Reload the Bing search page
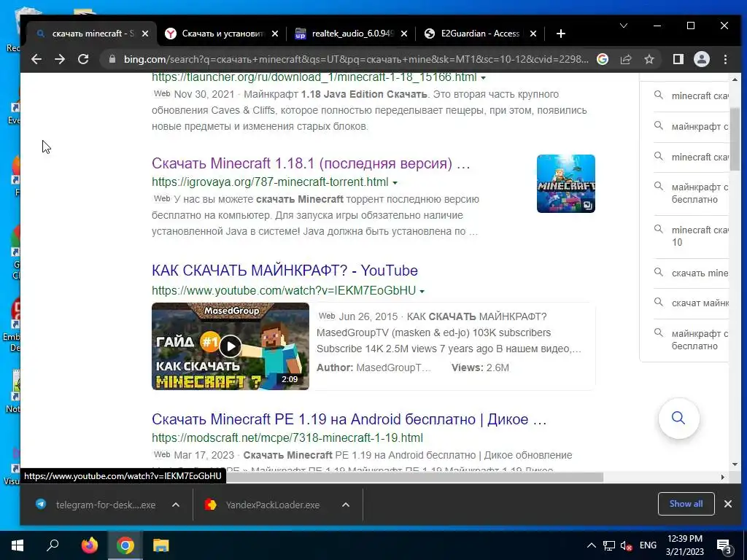 [83, 59]
